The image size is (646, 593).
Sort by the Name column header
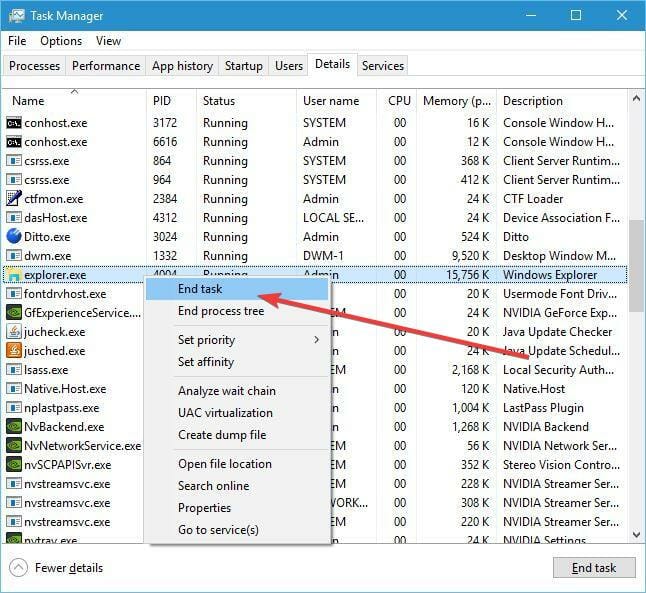pos(74,101)
